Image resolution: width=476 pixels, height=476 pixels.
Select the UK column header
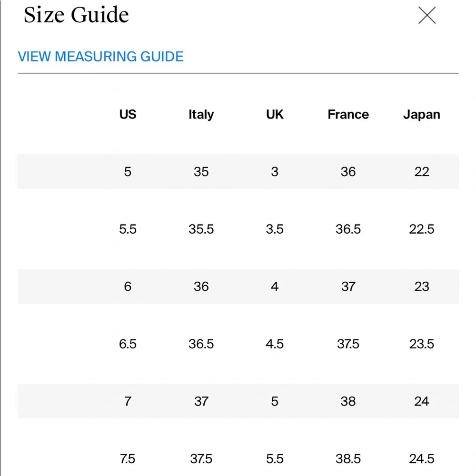pos(275,115)
